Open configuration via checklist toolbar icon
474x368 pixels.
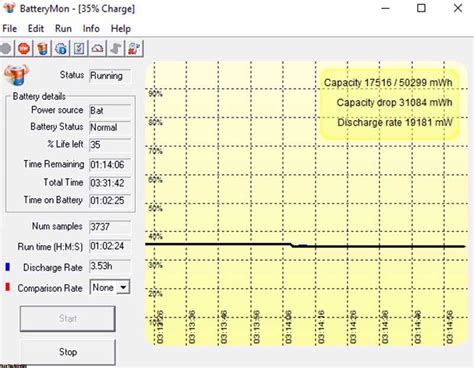point(79,49)
